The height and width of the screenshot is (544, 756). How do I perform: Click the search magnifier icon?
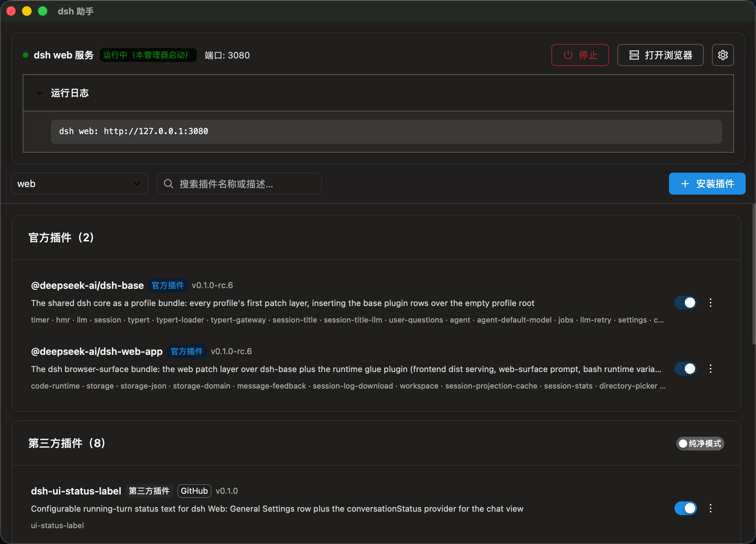[169, 184]
